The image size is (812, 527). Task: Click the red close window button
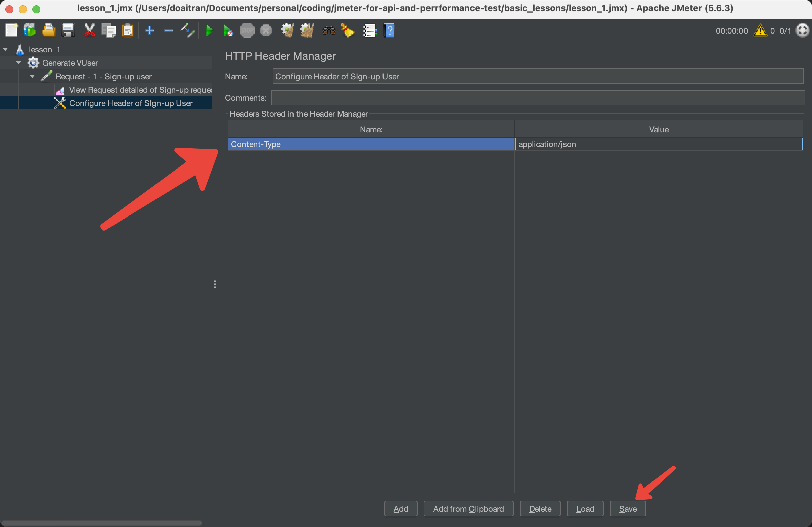point(9,9)
